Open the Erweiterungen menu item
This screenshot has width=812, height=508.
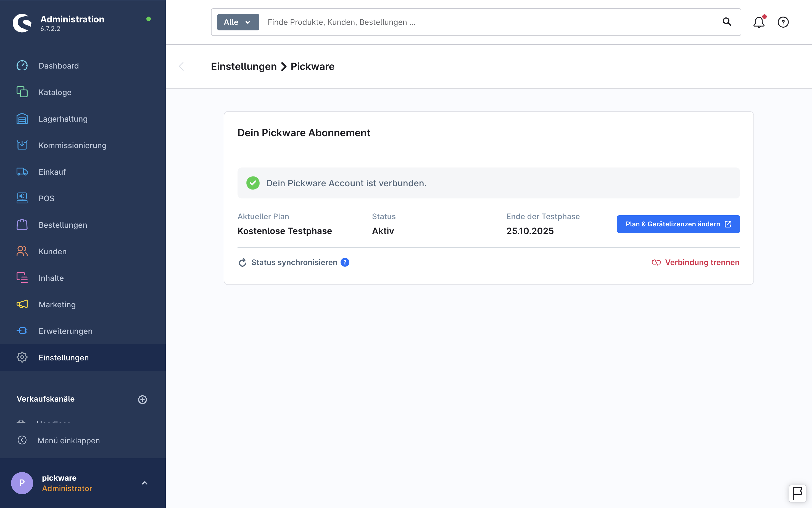tap(65, 331)
